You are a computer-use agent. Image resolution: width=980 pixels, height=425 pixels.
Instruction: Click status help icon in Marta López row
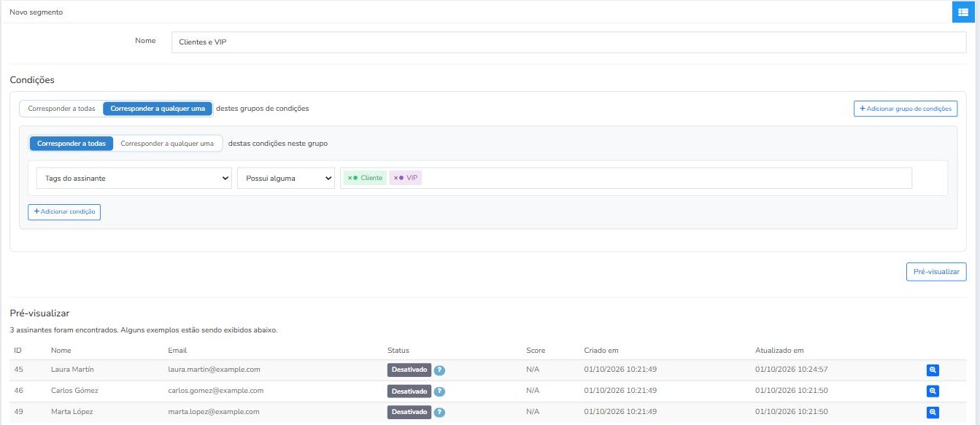[439, 413]
